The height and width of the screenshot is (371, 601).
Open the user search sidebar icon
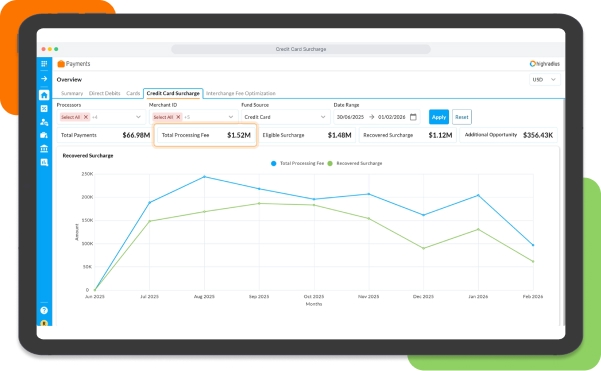(44, 122)
